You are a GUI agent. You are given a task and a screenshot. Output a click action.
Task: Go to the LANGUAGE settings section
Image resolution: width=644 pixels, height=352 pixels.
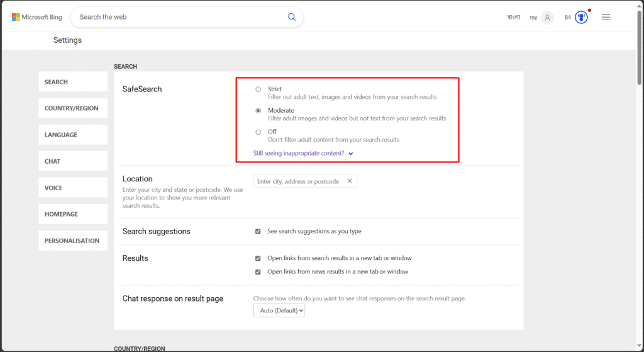[73, 135]
